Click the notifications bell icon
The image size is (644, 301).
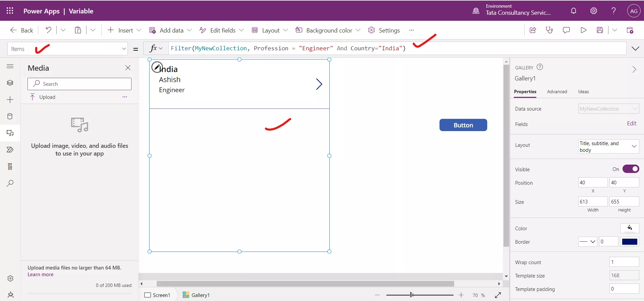pos(574,11)
